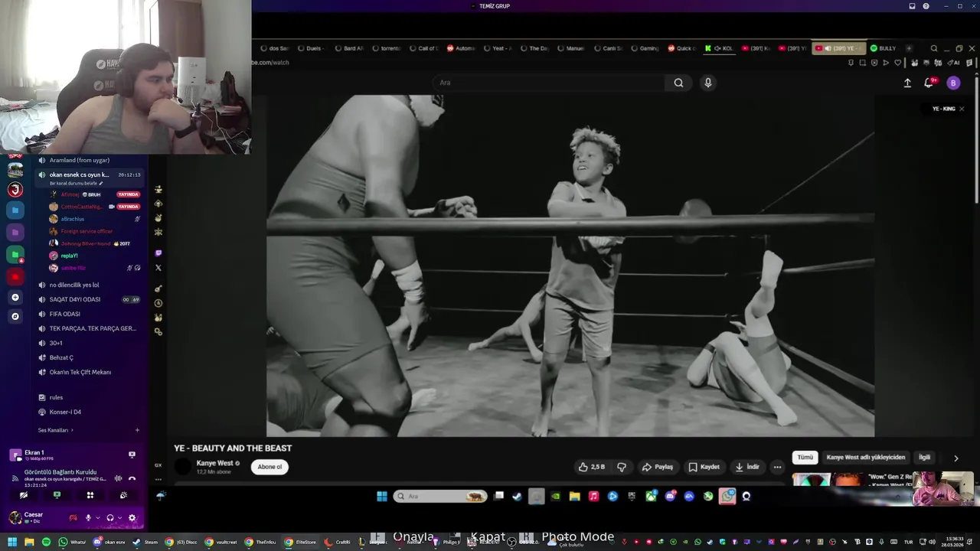The height and width of the screenshot is (551, 980).
Task: Toggle Discord headphone deafen
Action: click(110, 518)
